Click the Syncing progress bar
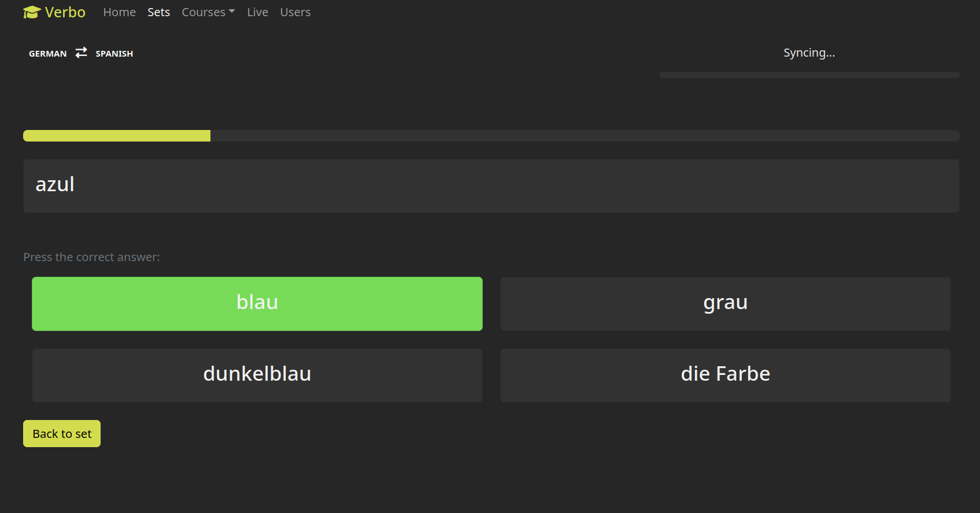The height and width of the screenshot is (513, 980). coord(809,75)
